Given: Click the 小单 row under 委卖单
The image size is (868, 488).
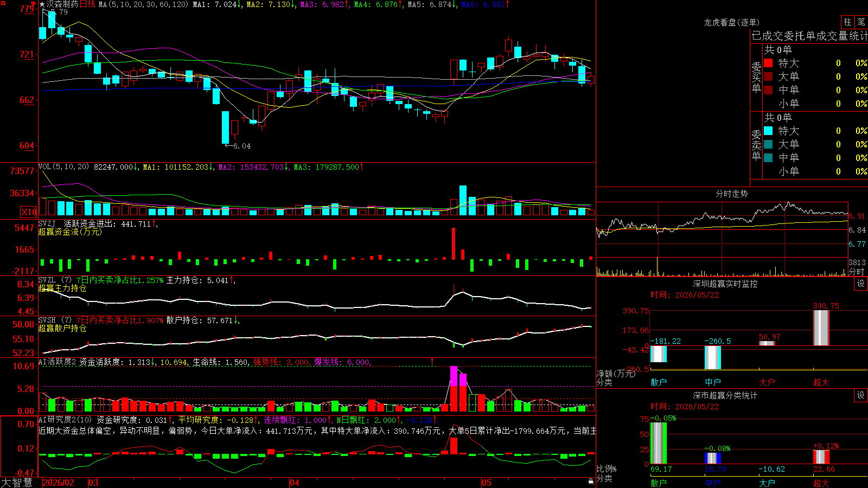Looking at the screenshot, I should click(815, 171).
